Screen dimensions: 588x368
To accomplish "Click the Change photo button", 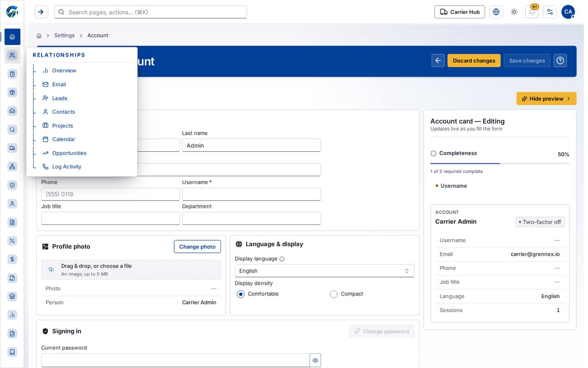I will point(198,247).
